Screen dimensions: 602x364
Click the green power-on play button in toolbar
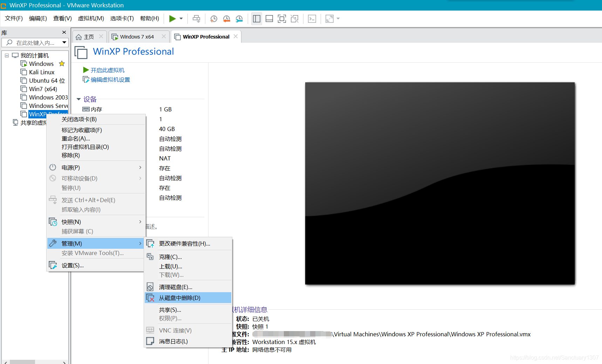click(172, 19)
